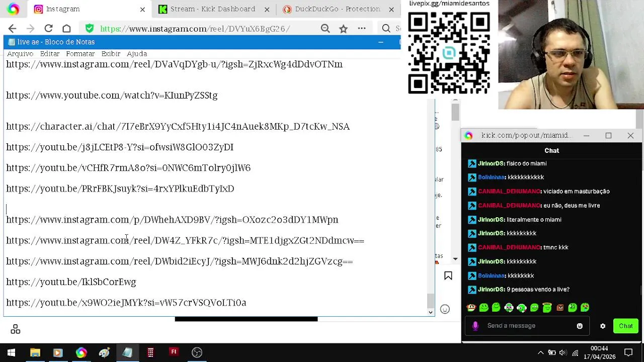
Task: Close the Kick Dashboard tab
Action: tap(267, 9)
